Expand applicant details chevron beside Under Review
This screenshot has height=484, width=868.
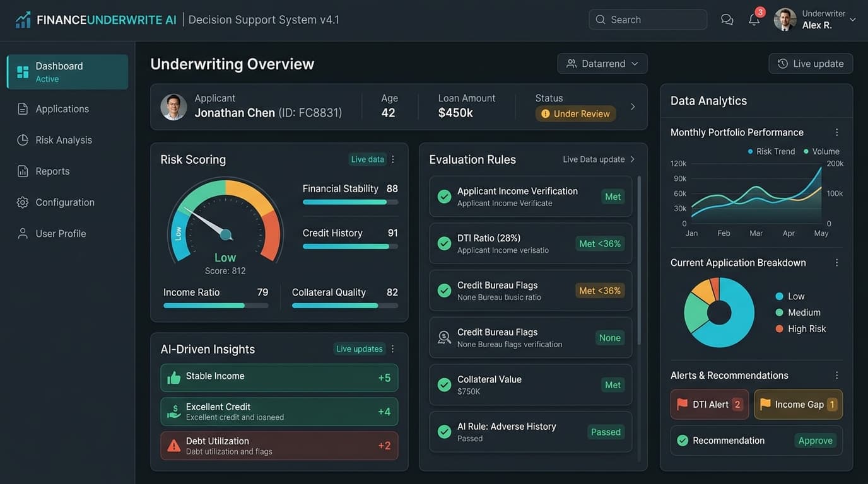(633, 107)
